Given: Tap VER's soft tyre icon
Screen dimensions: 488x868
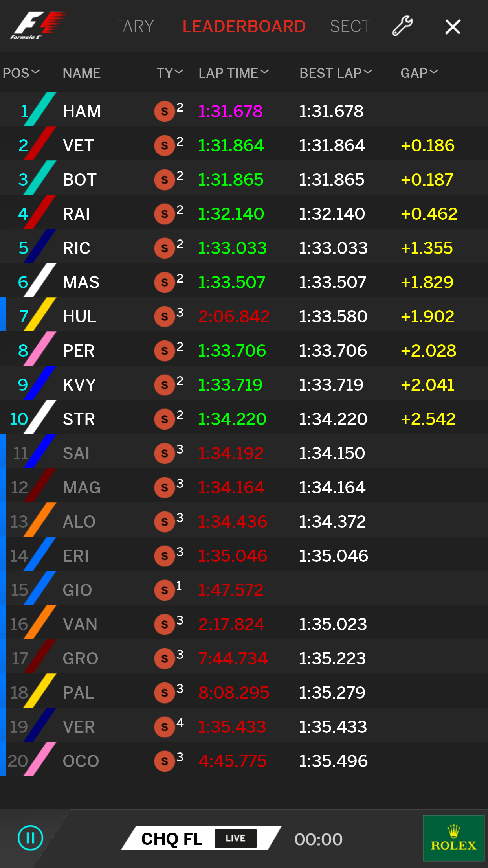Looking at the screenshot, I should pyautogui.click(x=164, y=727).
